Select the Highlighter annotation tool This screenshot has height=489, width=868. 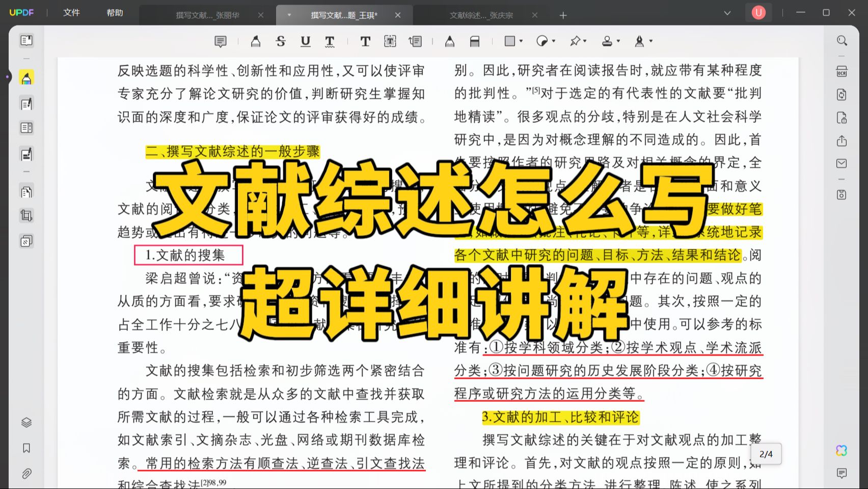tap(255, 41)
